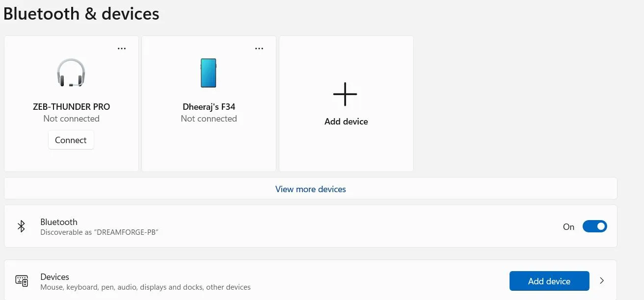Viewport: 644px width, 300px height.
Task: Connect to ZEB-THUNDER PRO
Action: pyautogui.click(x=71, y=140)
